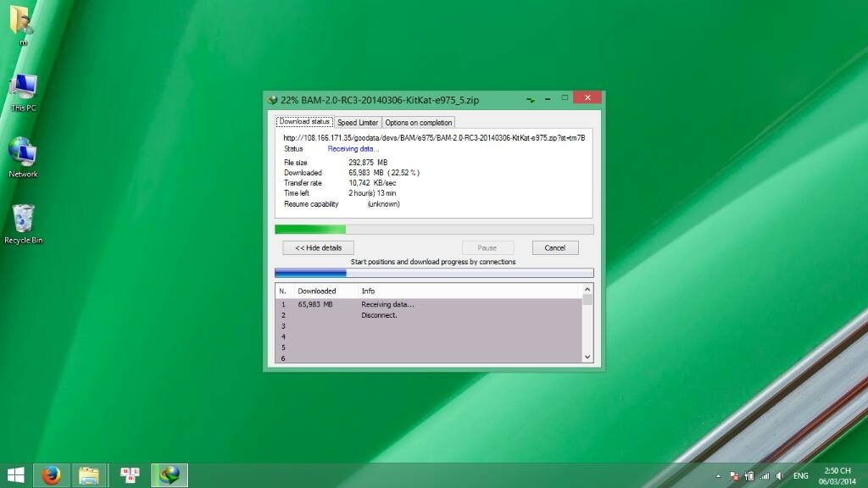The image size is (868, 488).
Task: Minimize the download dialog
Action: point(548,98)
